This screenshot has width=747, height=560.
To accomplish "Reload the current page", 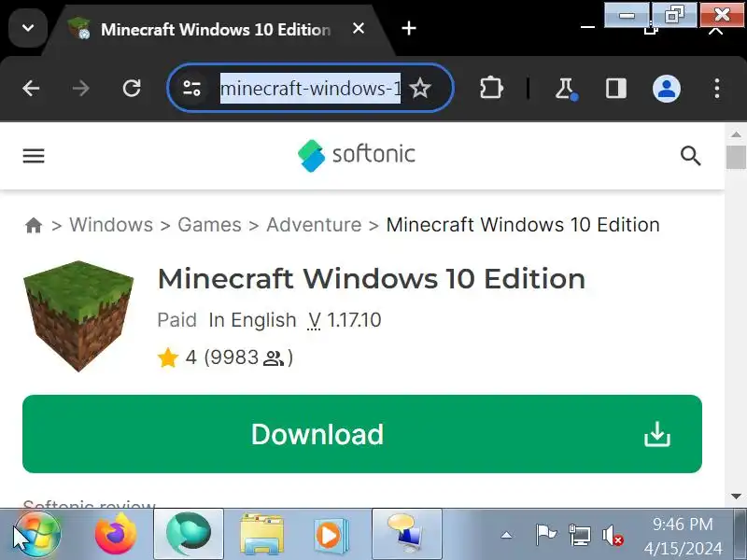I will tap(132, 88).
